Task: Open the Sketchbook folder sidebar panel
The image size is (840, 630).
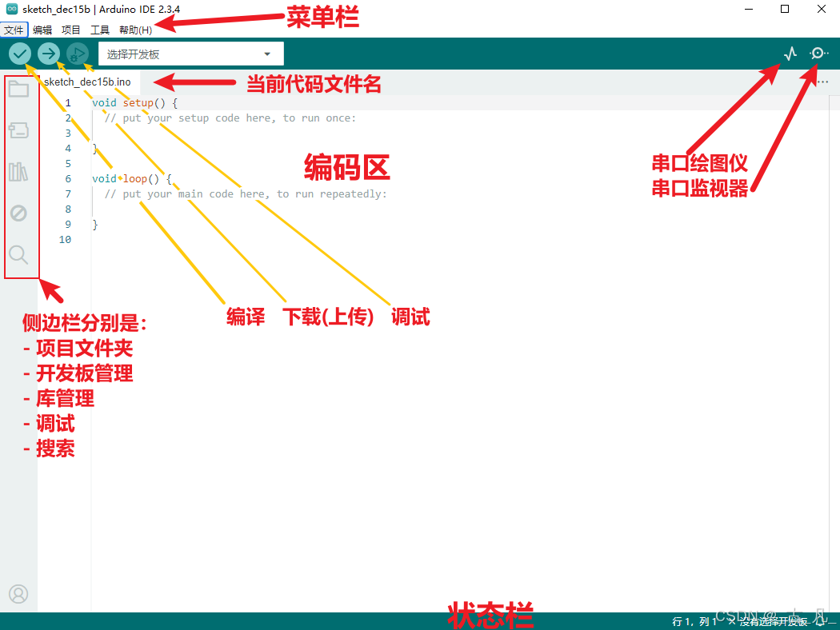Action: pos(18,89)
